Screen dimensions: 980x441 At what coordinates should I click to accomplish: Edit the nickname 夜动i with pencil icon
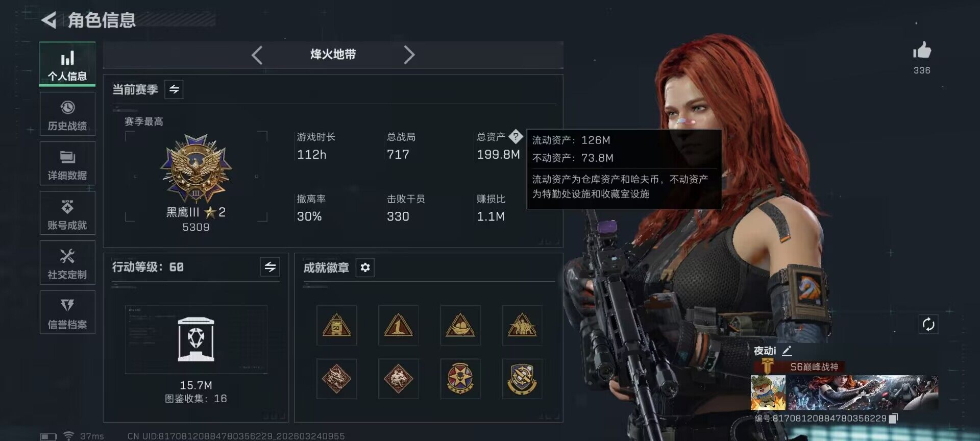(787, 351)
